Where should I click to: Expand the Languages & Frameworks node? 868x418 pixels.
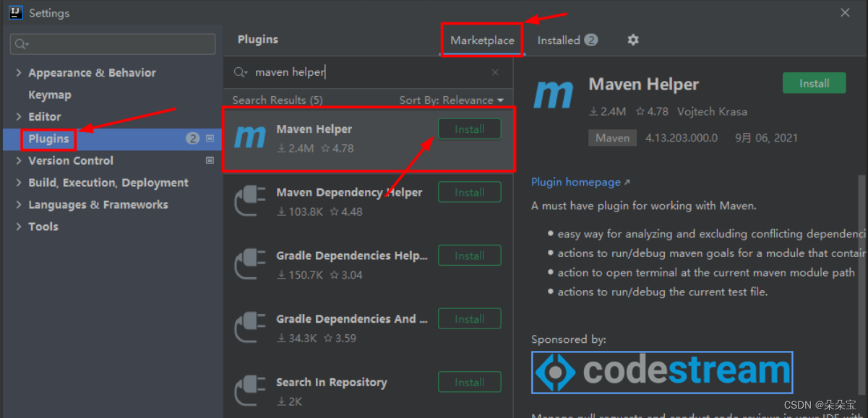click(19, 204)
